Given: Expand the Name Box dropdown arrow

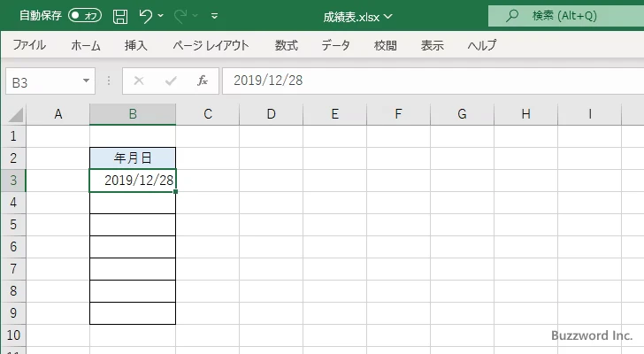Looking at the screenshot, I should [x=87, y=81].
